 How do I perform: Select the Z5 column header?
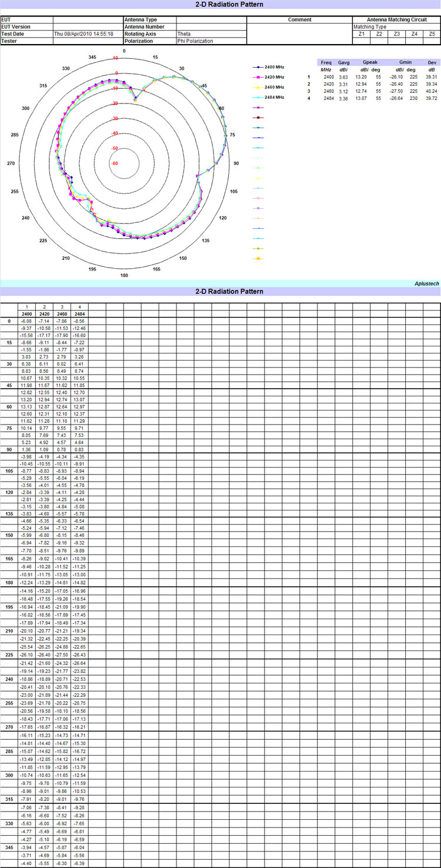click(x=432, y=34)
